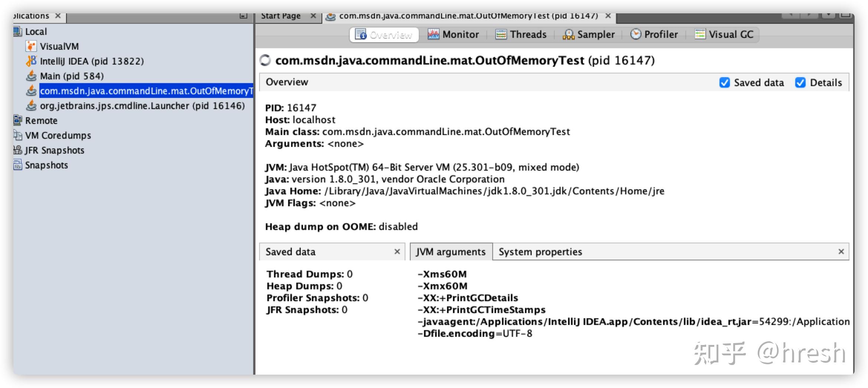Viewport: 868px width, 388px height.
Task: Click the Overview section header
Action: point(554,82)
